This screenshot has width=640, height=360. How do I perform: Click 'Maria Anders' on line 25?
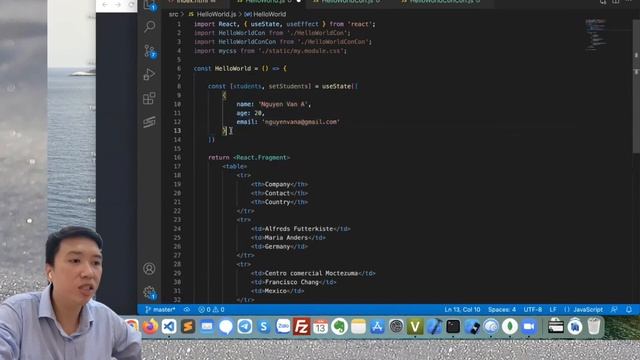(286, 238)
